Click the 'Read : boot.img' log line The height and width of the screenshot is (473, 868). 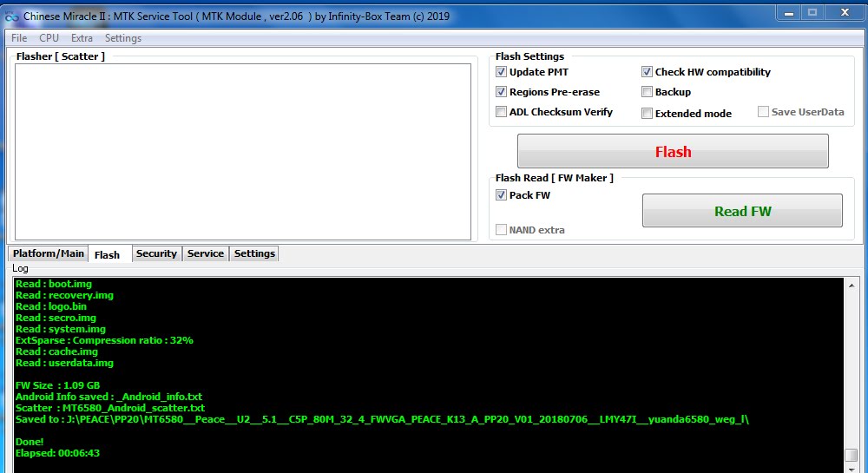pyautogui.click(x=54, y=284)
